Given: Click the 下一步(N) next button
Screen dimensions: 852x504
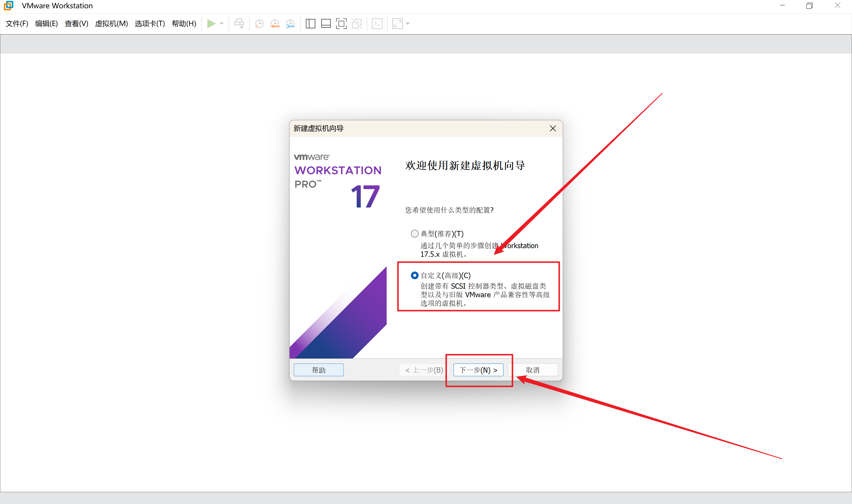Looking at the screenshot, I should tap(478, 370).
